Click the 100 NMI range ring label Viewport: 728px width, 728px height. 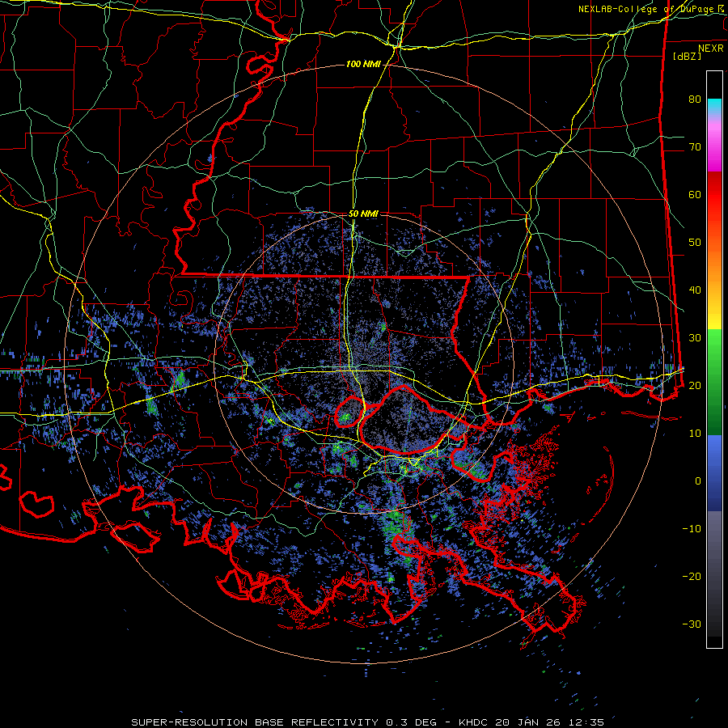[363, 64]
